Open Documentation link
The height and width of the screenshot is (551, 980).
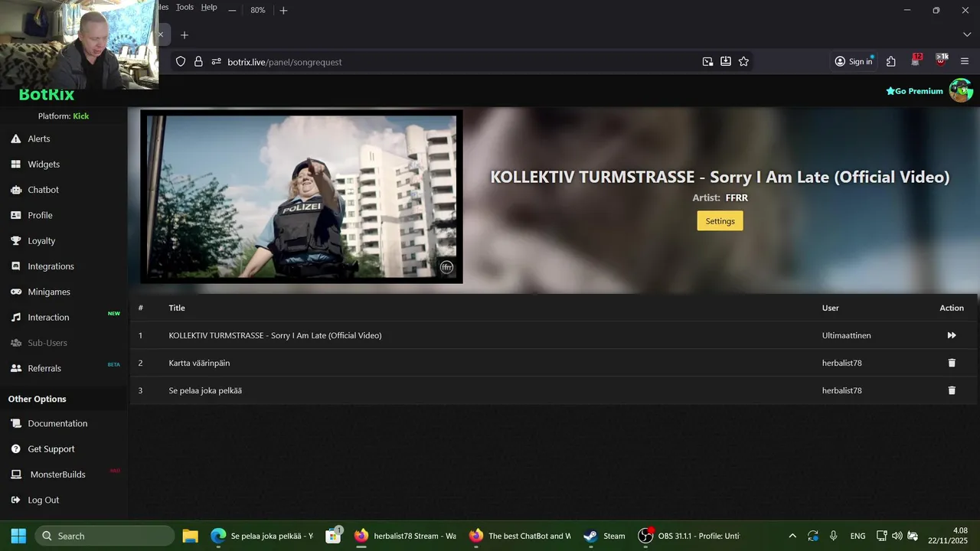pyautogui.click(x=57, y=423)
